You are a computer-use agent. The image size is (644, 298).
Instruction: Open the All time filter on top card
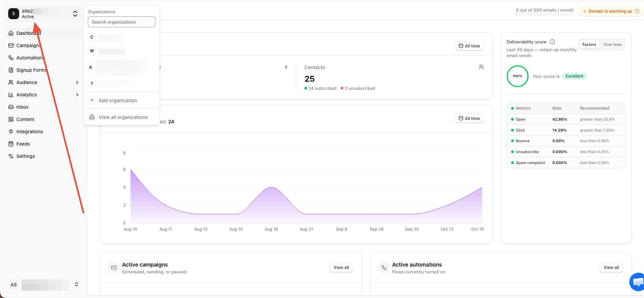click(469, 46)
